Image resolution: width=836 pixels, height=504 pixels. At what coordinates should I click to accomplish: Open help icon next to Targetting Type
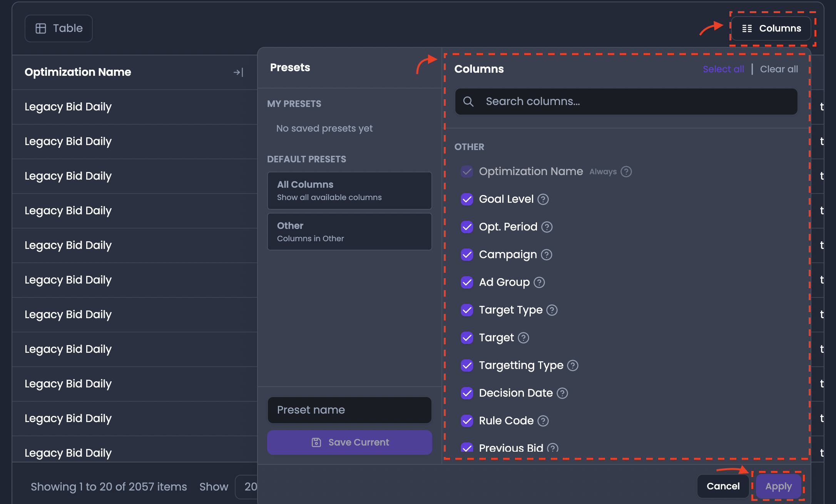[573, 365]
